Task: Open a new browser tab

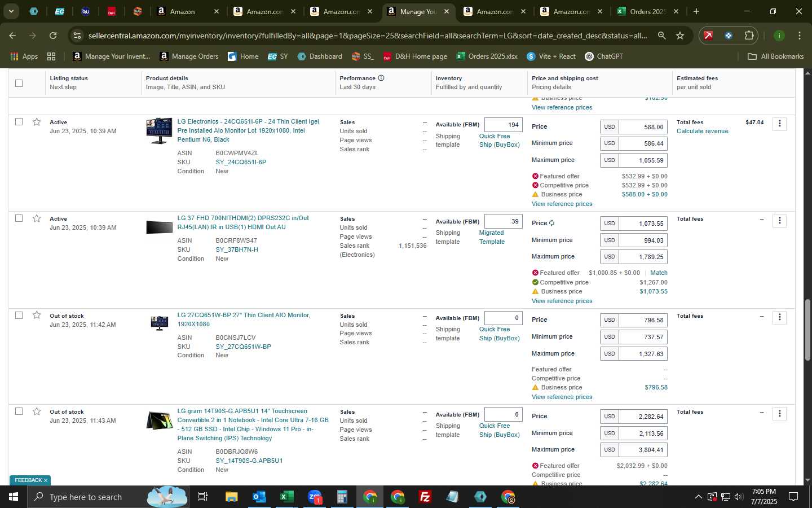Action: click(x=696, y=11)
